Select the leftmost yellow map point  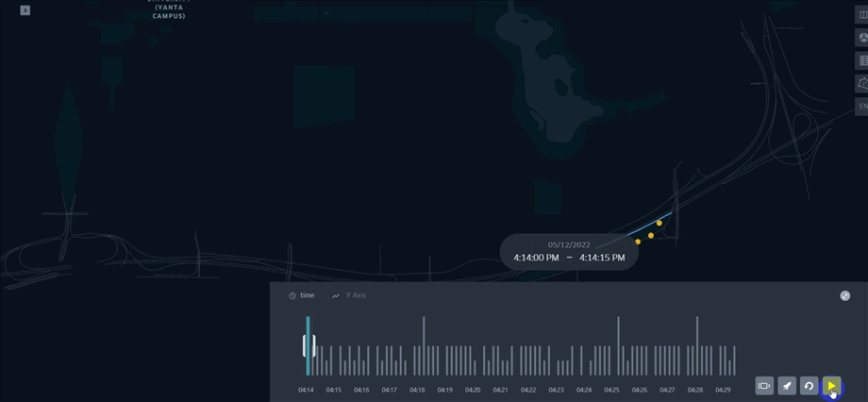click(x=638, y=242)
